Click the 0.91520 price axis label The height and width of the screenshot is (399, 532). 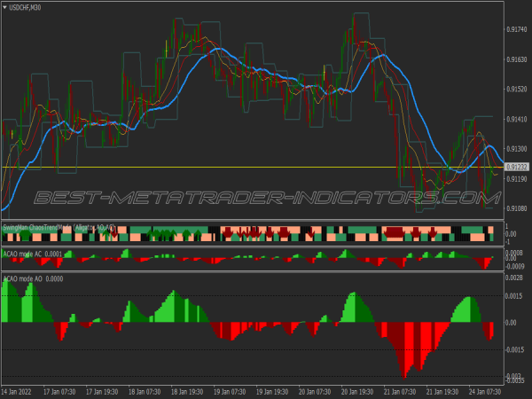517,90
